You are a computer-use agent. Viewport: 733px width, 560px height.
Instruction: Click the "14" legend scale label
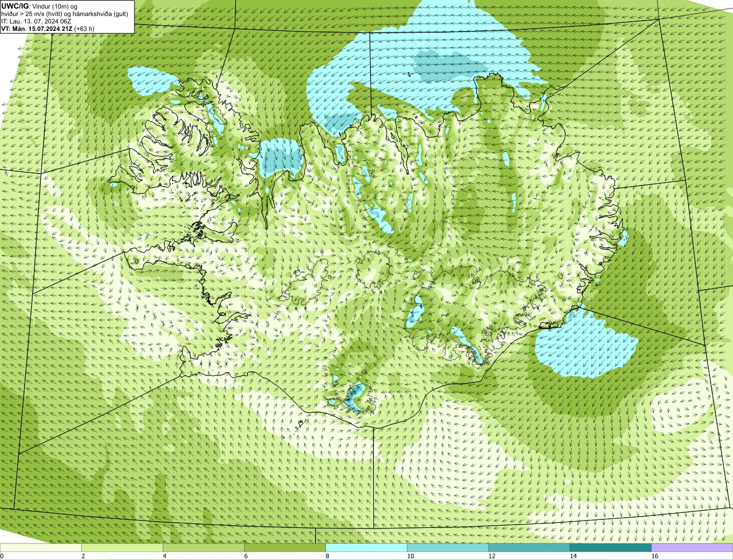click(x=573, y=556)
